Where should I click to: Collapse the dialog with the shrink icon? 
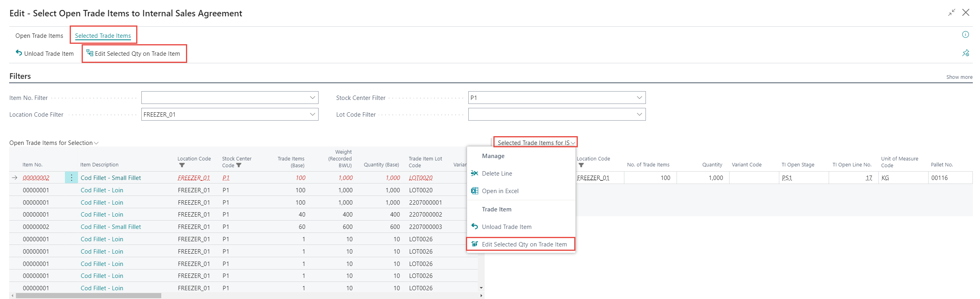[951, 13]
